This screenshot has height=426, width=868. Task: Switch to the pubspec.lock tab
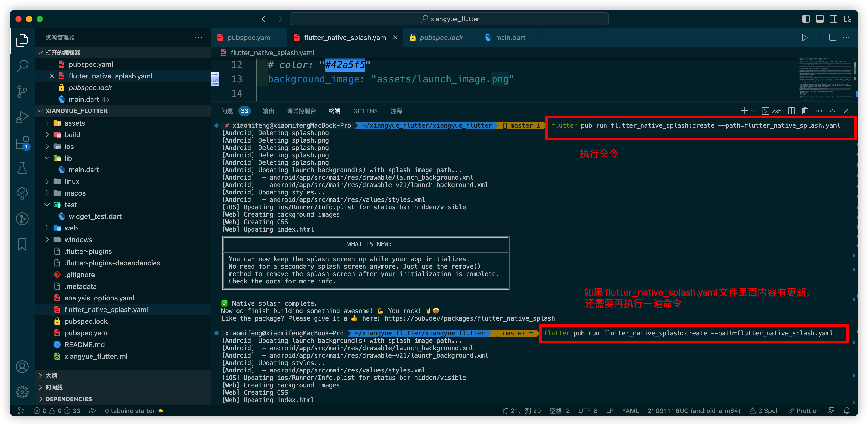tap(440, 37)
